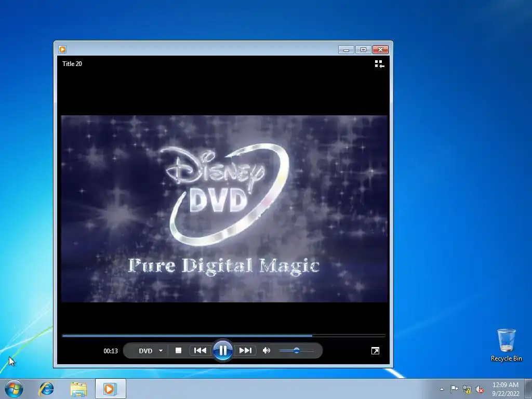The height and width of the screenshot is (399, 532).
Task: Click Windows Media Player taskbar button
Action: [x=111, y=389]
